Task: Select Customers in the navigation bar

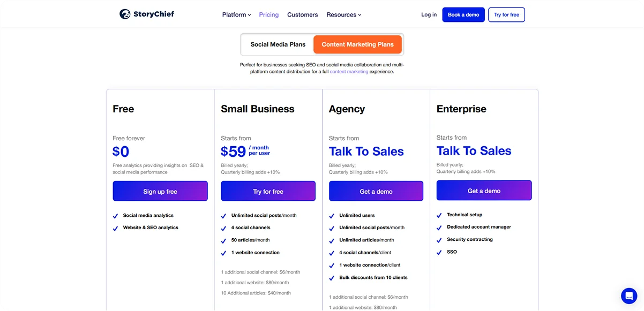Action: (302, 14)
